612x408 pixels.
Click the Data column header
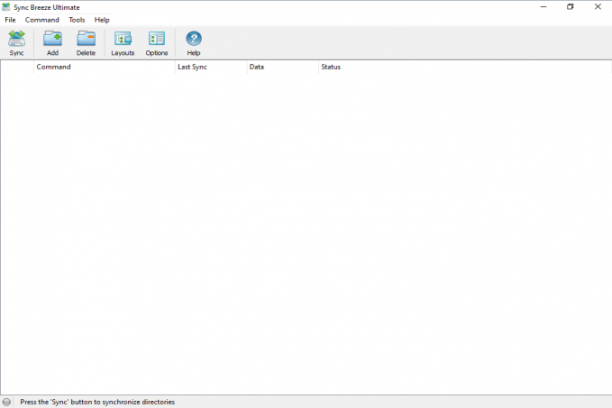point(283,67)
